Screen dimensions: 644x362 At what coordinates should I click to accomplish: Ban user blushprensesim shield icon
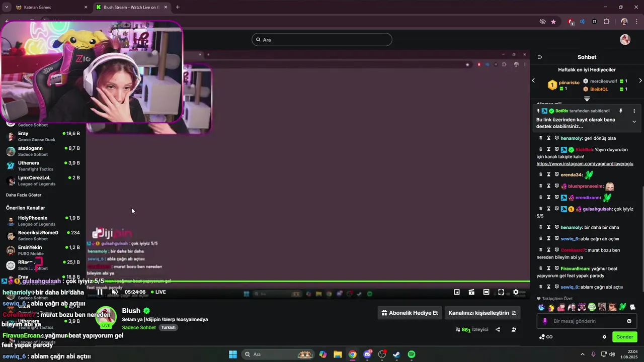(x=557, y=186)
